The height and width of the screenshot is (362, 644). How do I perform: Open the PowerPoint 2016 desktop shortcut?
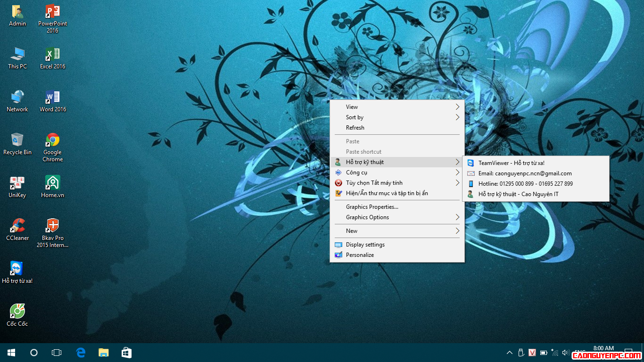(x=52, y=19)
